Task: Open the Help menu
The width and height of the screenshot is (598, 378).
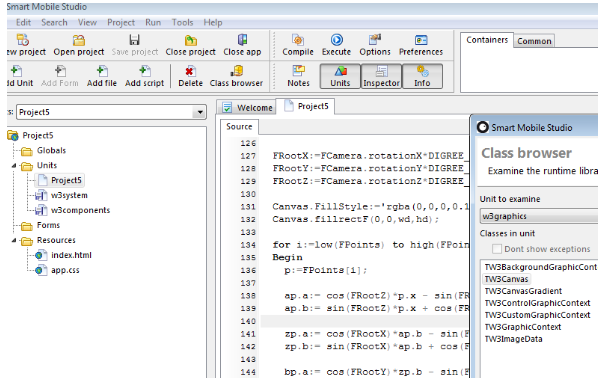Action: click(x=213, y=23)
